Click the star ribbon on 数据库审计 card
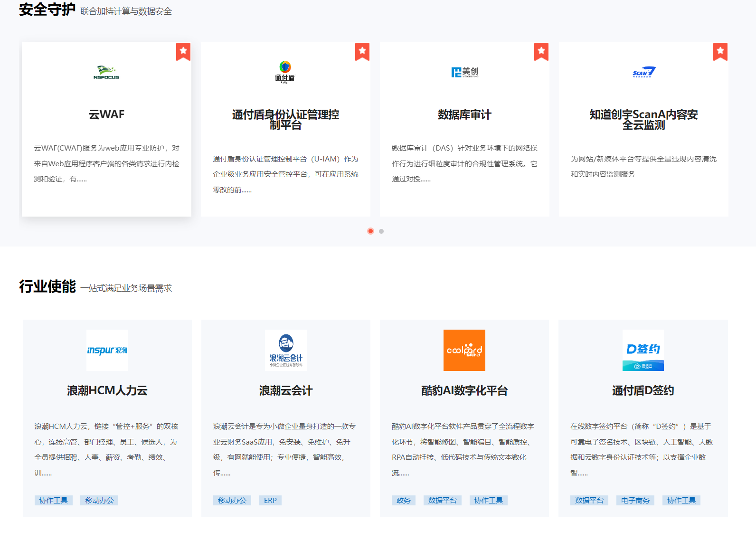 point(541,51)
